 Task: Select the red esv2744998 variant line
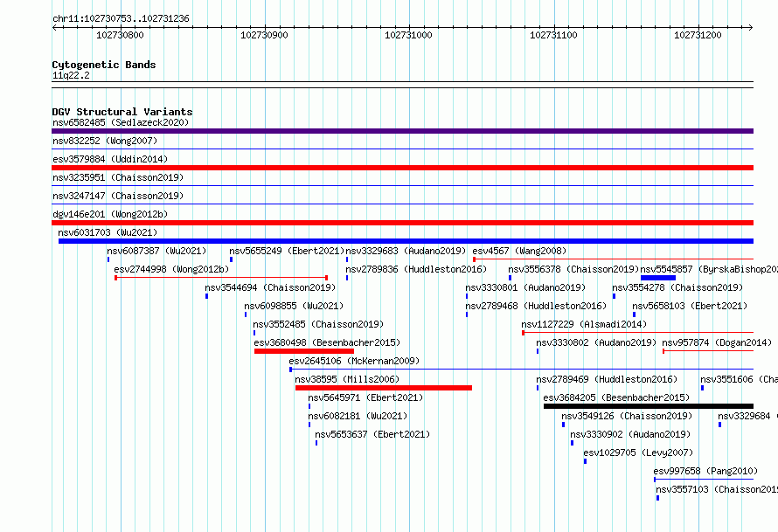pos(221,278)
